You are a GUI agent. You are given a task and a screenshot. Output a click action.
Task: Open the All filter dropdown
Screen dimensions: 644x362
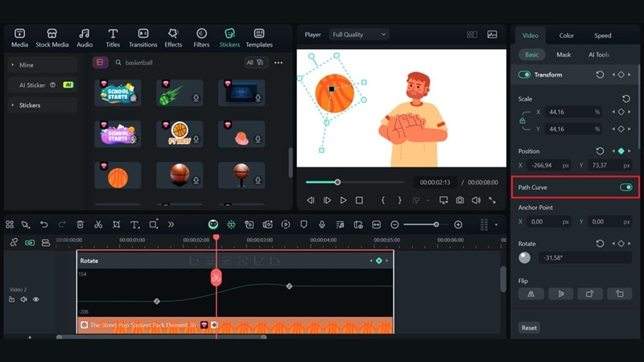pyautogui.click(x=254, y=63)
